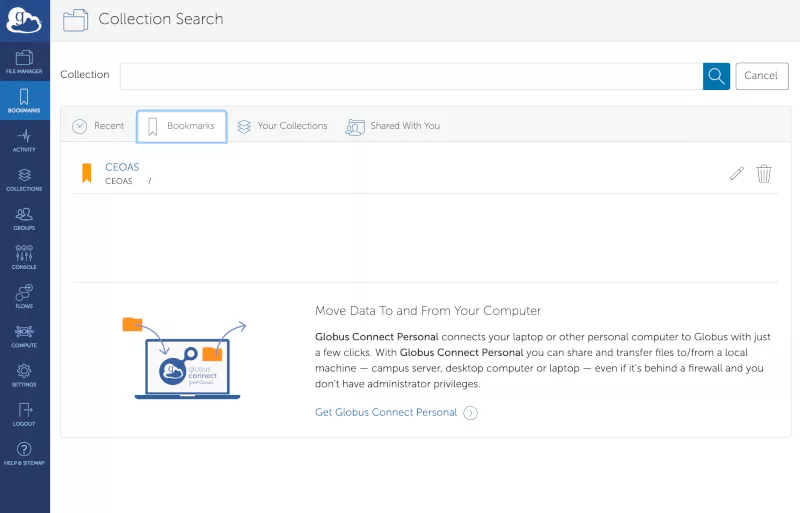800x513 pixels.
Task: Open the Groups page
Action: click(x=24, y=218)
